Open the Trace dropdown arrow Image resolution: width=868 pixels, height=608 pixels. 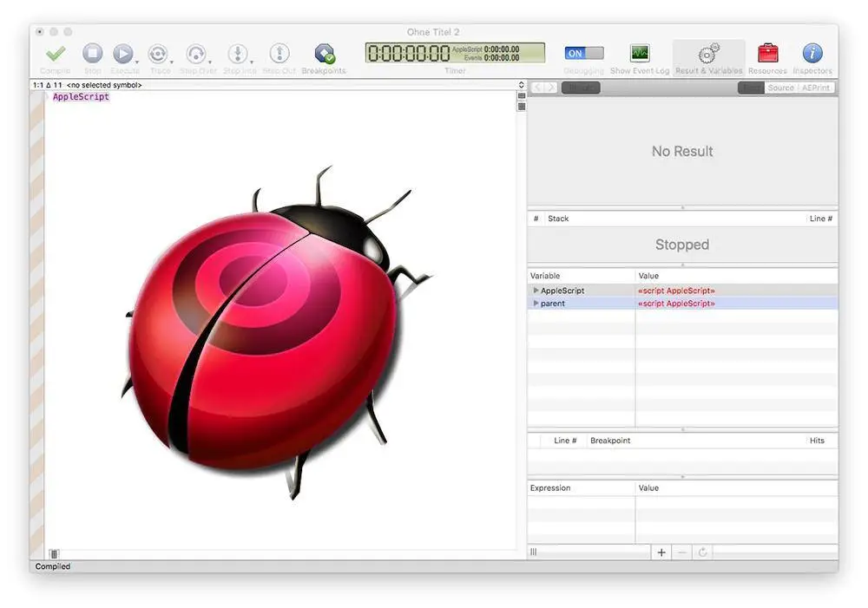click(172, 62)
